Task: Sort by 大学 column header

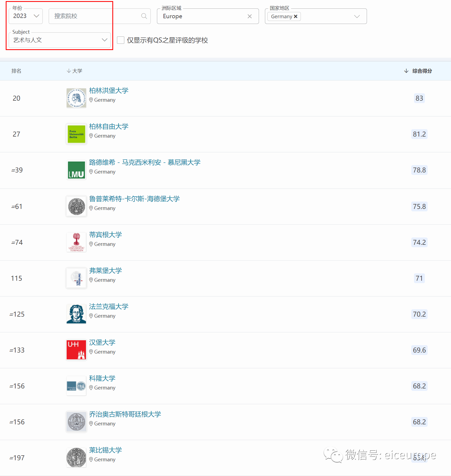Action: pyautogui.click(x=75, y=71)
